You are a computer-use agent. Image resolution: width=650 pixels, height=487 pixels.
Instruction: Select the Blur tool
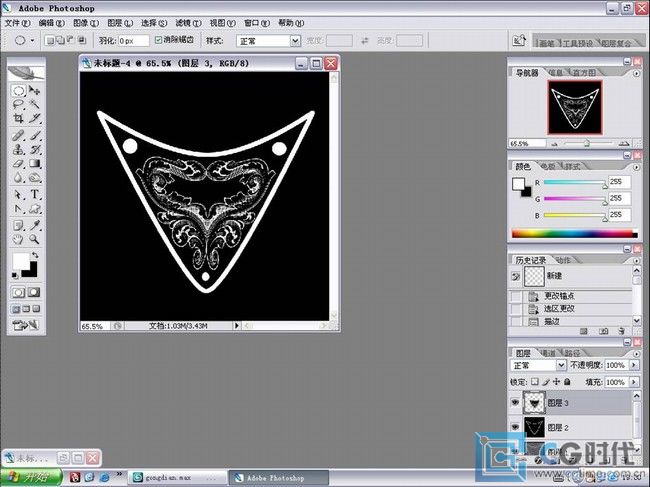point(18,178)
